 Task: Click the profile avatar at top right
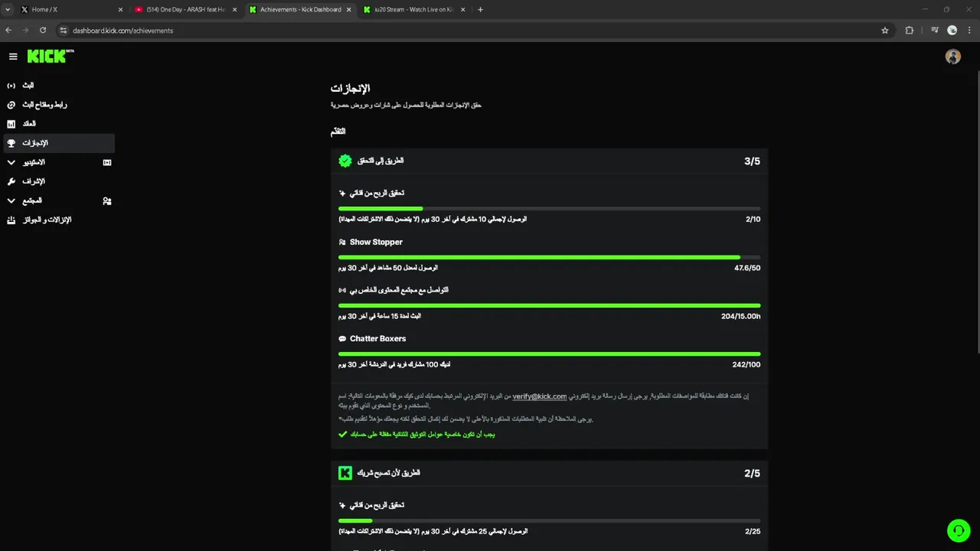(952, 57)
